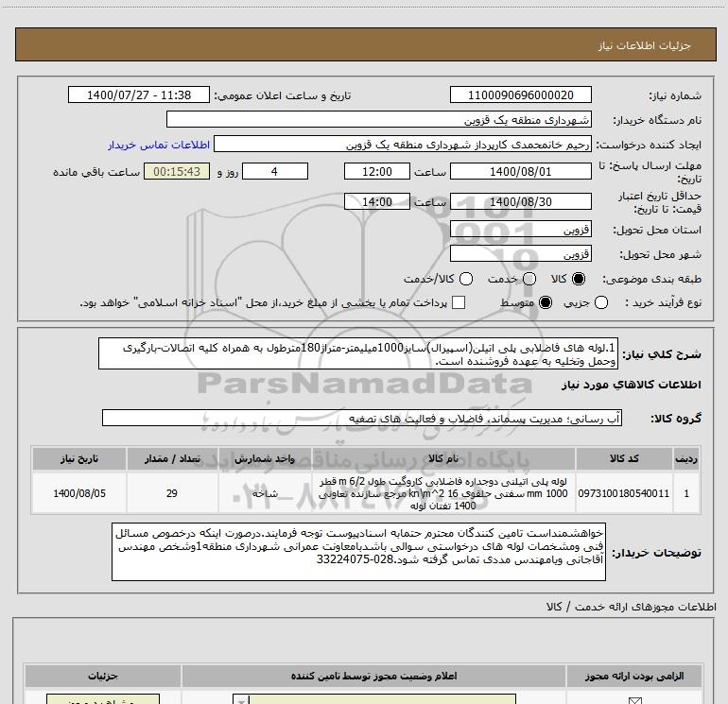This screenshot has height=704, width=728.
Task: Click the remaining days field showing 4
Action: coord(275,171)
